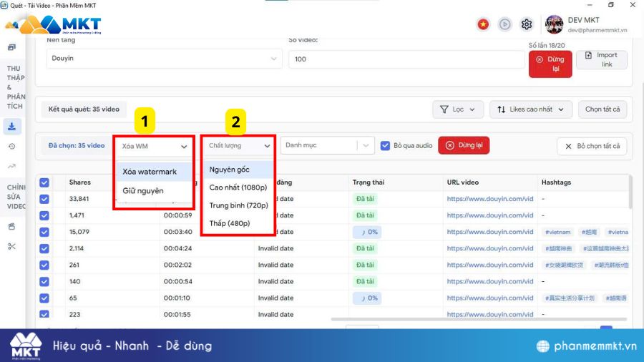Image resolution: width=644 pixels, height=362 pixels.
Task: Click the #vietnam hashtag tag
Action: 557,233
